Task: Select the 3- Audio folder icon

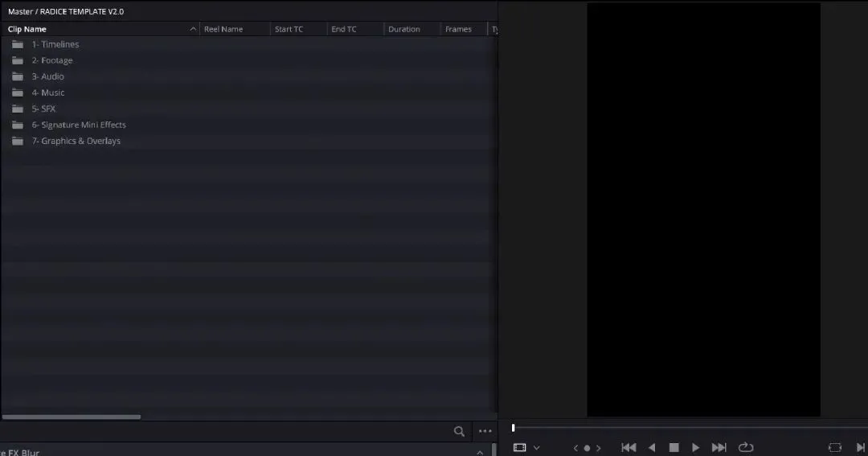Action: 18,76
